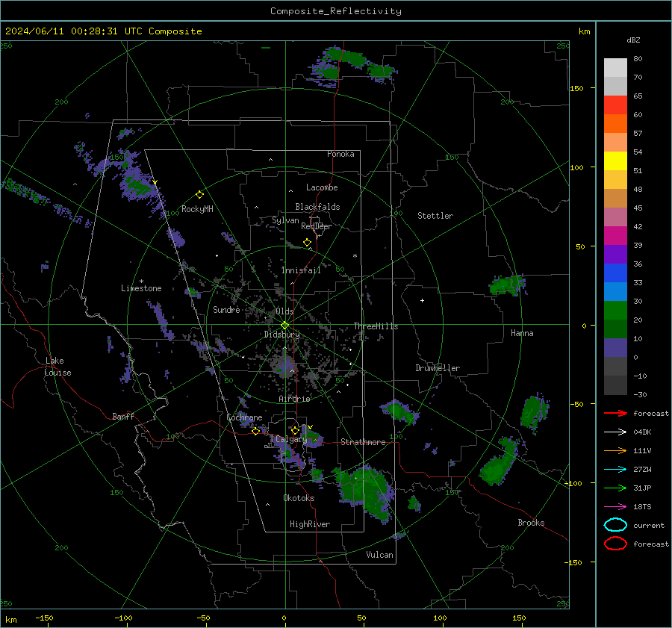The width and height of the screenshot is (672, 628).
Task: Click the RockyMH label
Action: point(197,209)
